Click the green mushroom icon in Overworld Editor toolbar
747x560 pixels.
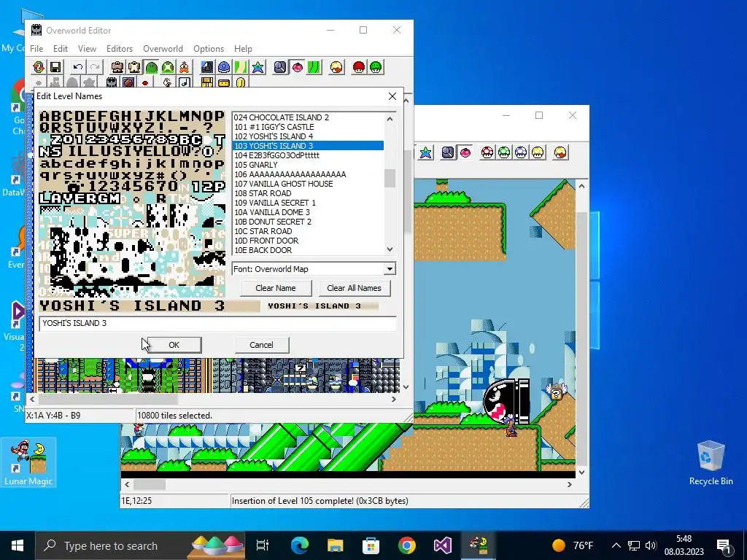(x=376, y=67)
